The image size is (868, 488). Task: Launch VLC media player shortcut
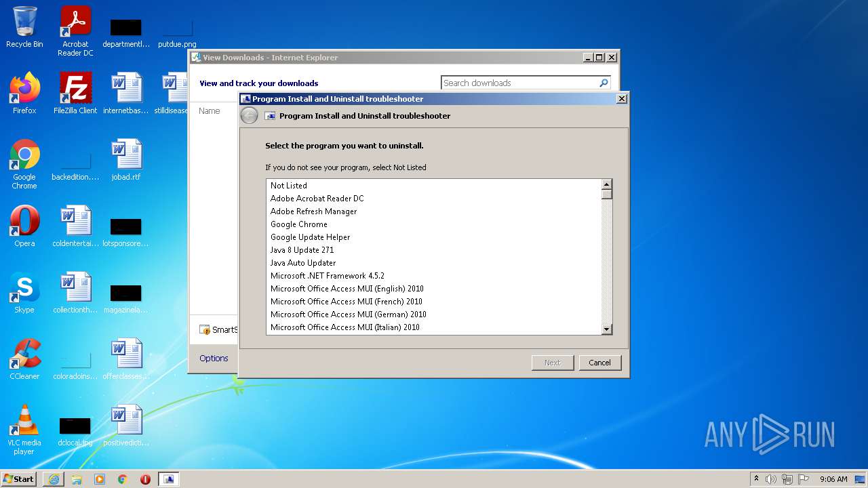24,429
